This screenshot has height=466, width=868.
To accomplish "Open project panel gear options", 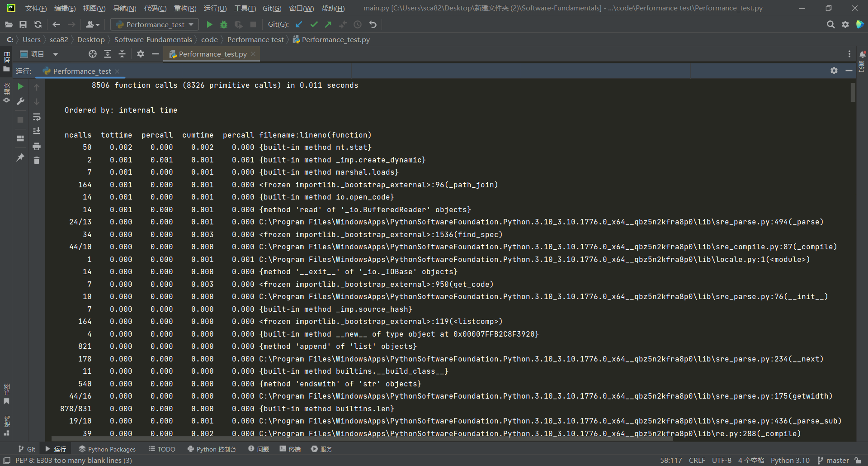I will coord(141,54).
